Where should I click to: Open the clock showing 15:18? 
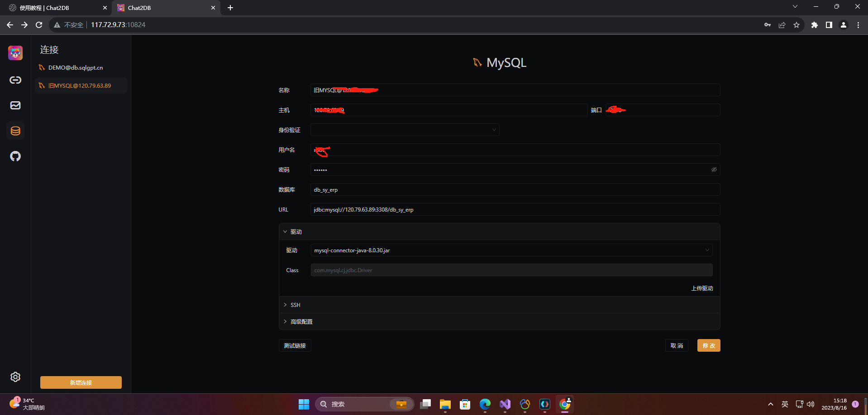coord(834,404)
